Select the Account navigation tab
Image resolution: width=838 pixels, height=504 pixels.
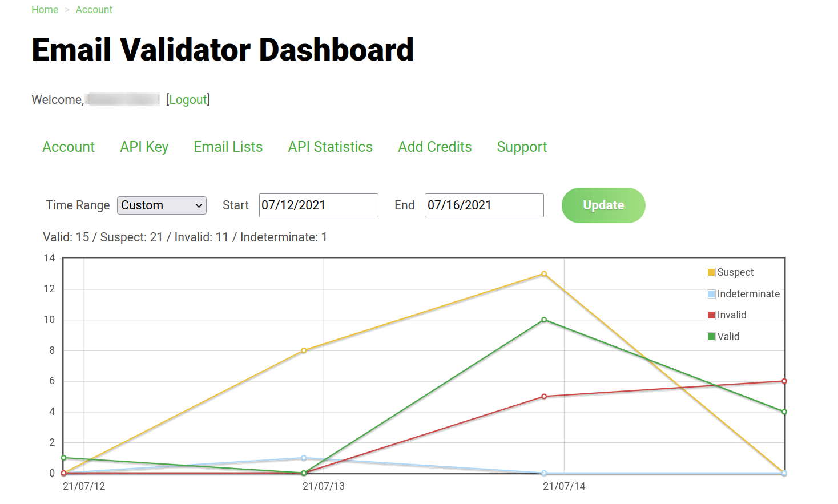pyautogui.click(x=69, y=147)
